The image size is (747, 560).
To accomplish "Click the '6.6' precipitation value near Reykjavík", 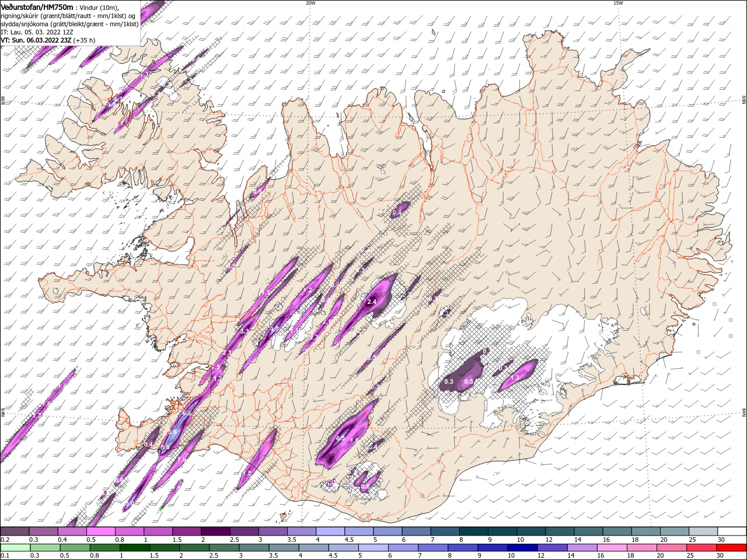I will click(187, 414).
